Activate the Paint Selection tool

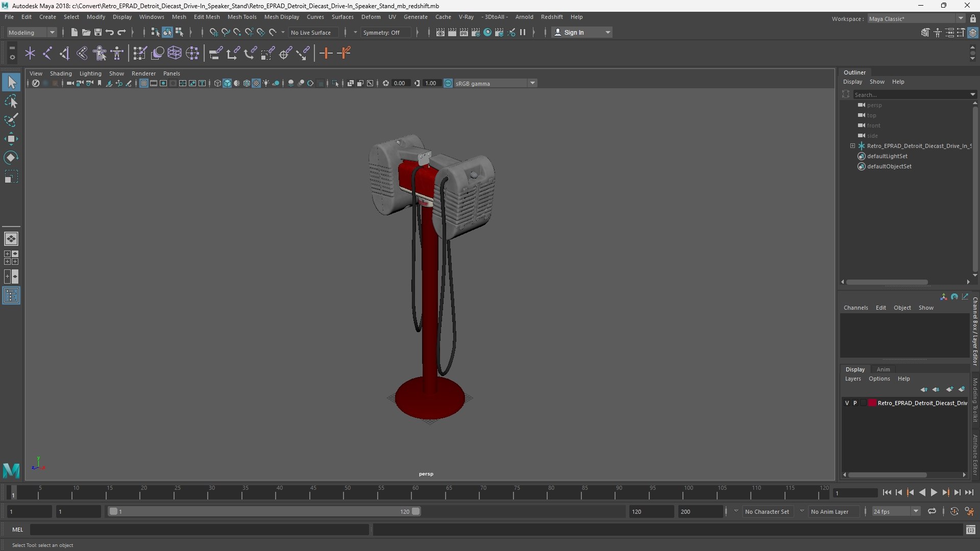[11, 120]
